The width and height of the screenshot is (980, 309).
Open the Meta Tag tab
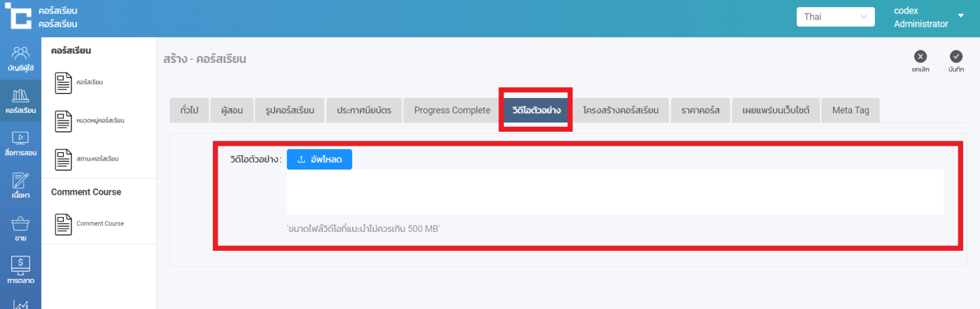(850, 111)
